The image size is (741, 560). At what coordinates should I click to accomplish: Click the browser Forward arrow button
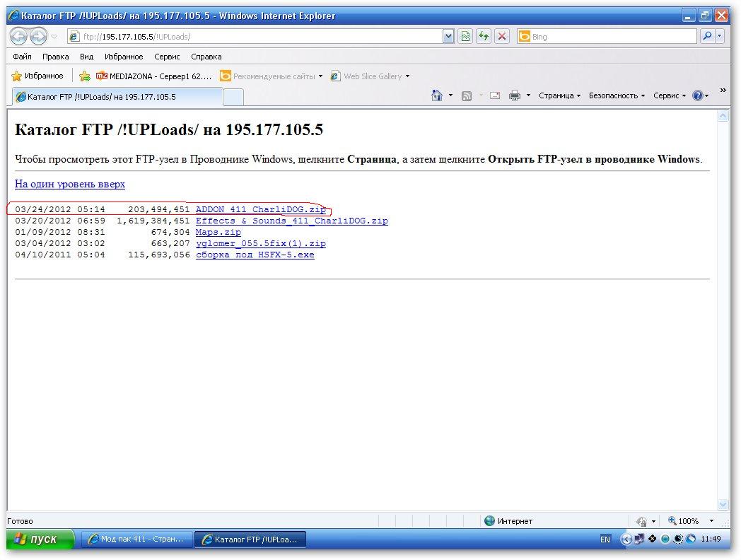click(38, 36)
